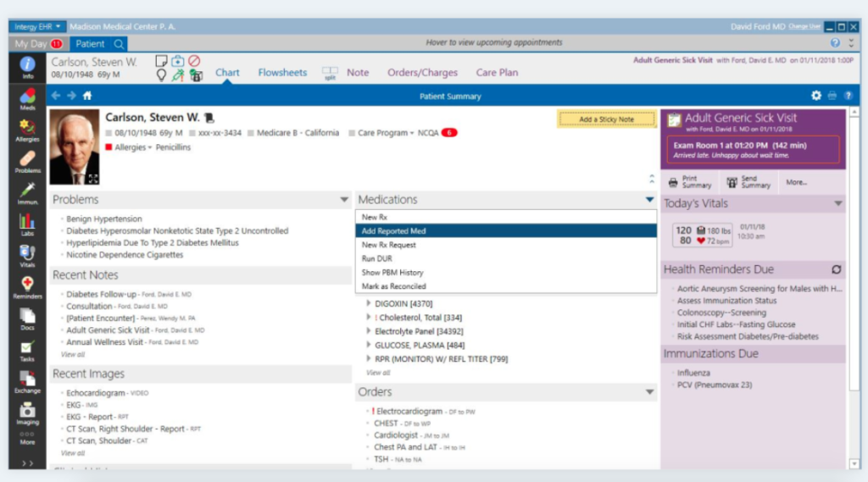Image resolution: width=868 pixels, height=482 pixels.
Task: Toggle the split view control
Action: click(x=330, y=73)
